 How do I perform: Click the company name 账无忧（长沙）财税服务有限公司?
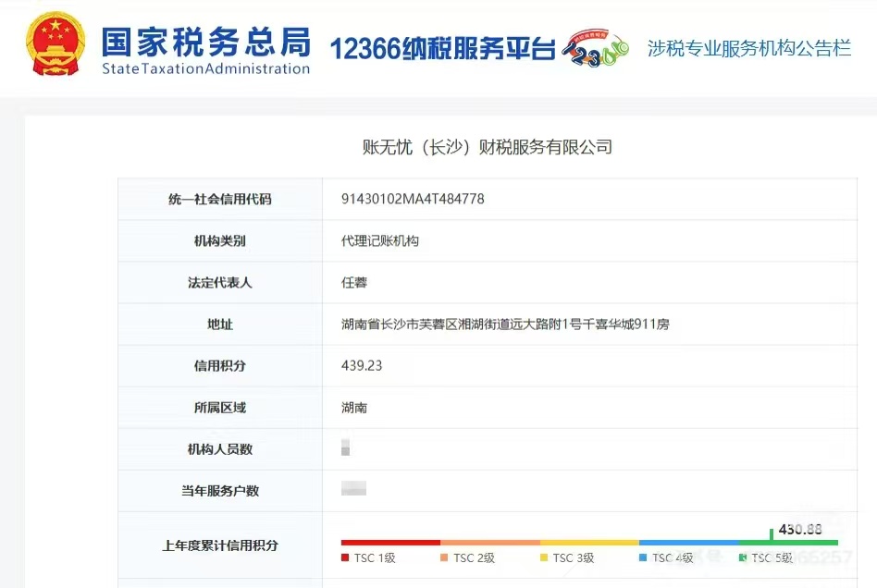pyautogui.click(x=487, y=147)
